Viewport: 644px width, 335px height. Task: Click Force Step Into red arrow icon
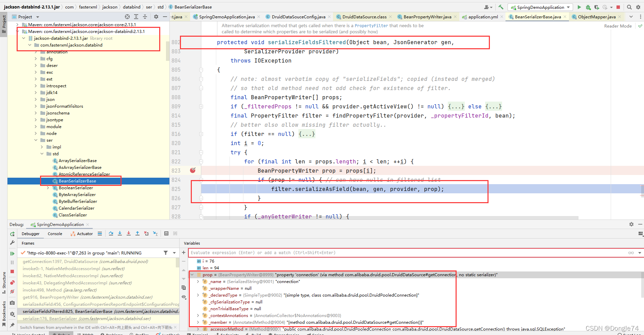pyautogui.click(x=129, y=233)
